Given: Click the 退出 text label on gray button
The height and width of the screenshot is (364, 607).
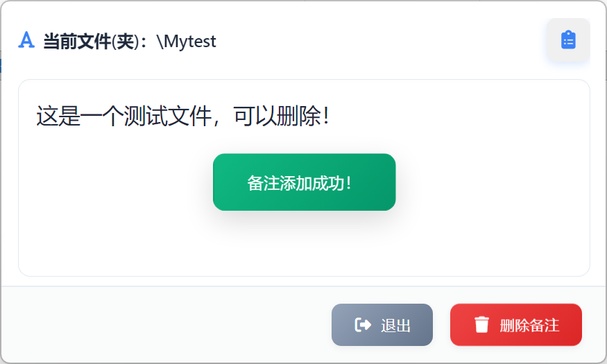Looking at the screenshot, I should coord(395,325).
